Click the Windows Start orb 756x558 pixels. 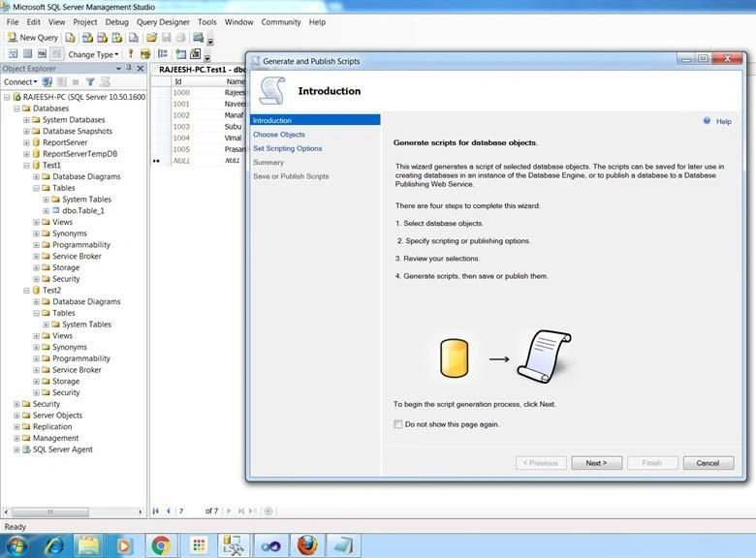click(16, 546)
